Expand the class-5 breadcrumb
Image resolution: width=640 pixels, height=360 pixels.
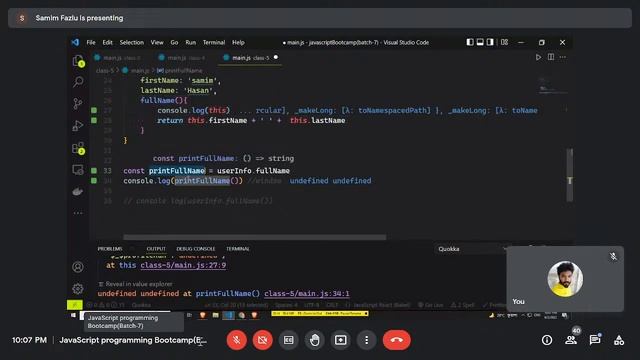click(x=105, y=71)
